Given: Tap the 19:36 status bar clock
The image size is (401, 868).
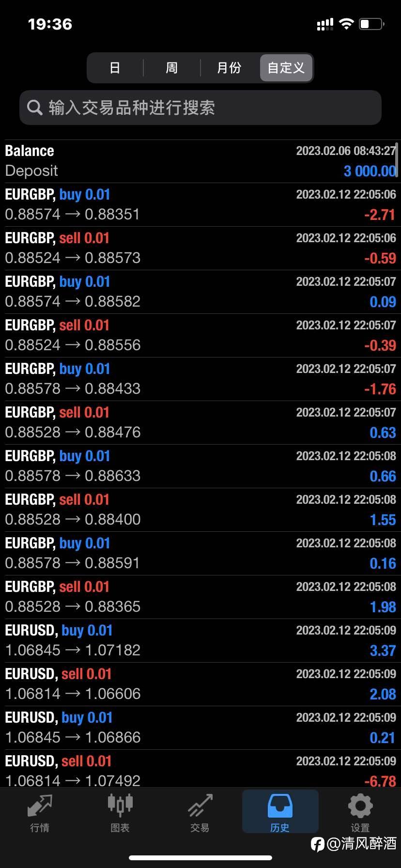Looking at the screenshot, I should coord(50,24).
